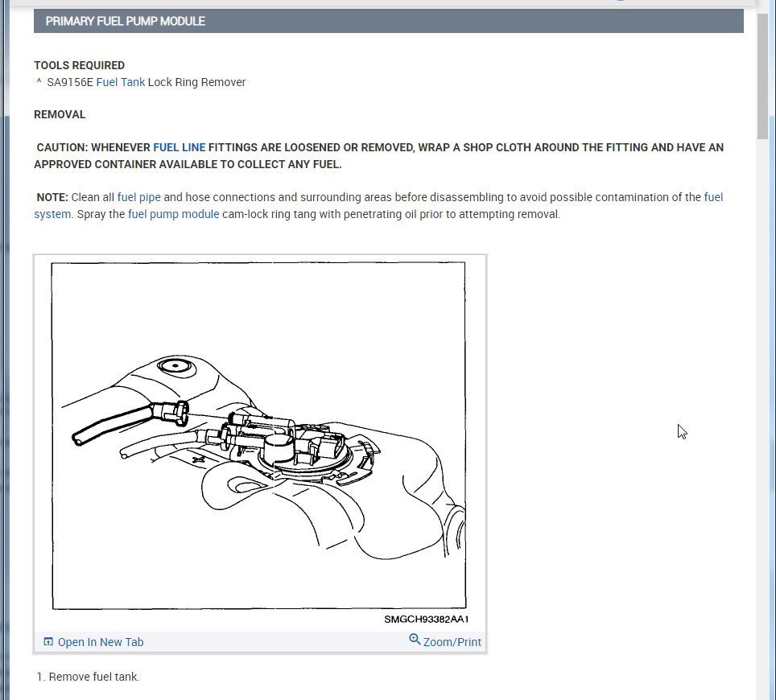Click the TOOLS REQUIRED heading

click(79, 65)
